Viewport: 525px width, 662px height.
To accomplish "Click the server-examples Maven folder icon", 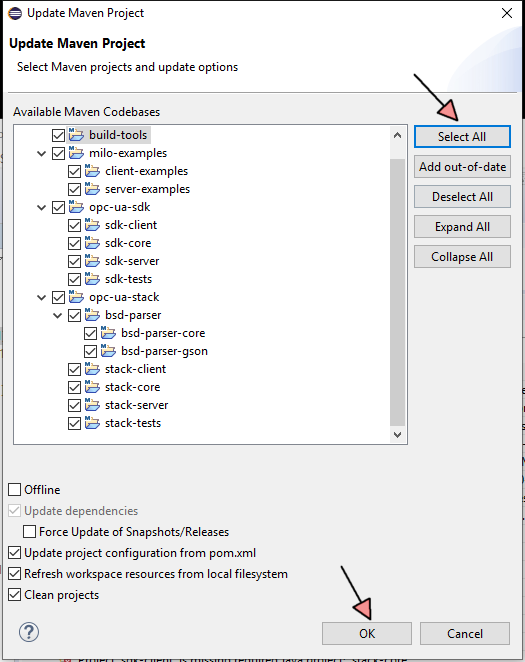I will 92,188.
